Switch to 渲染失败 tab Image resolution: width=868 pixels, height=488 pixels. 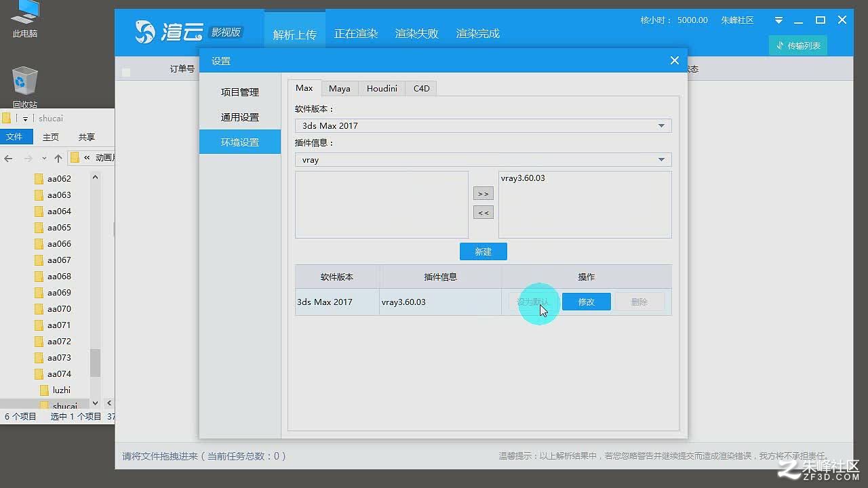tap(417, 33)
